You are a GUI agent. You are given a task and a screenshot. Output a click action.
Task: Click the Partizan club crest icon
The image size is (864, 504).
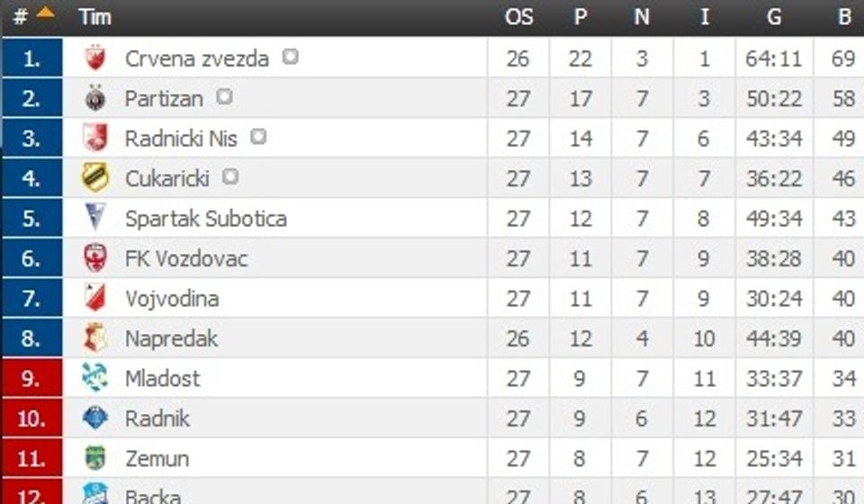point(94,98)
